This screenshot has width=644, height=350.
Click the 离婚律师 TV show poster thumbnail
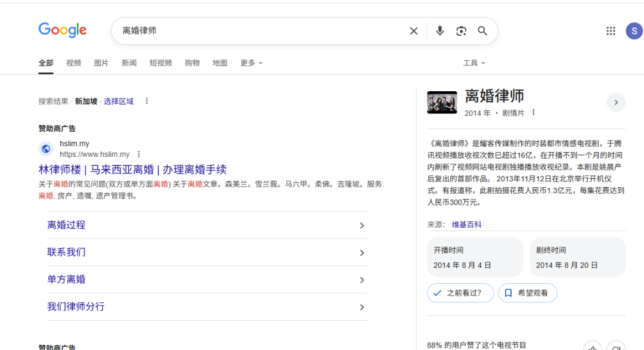(x=442, y=103)
